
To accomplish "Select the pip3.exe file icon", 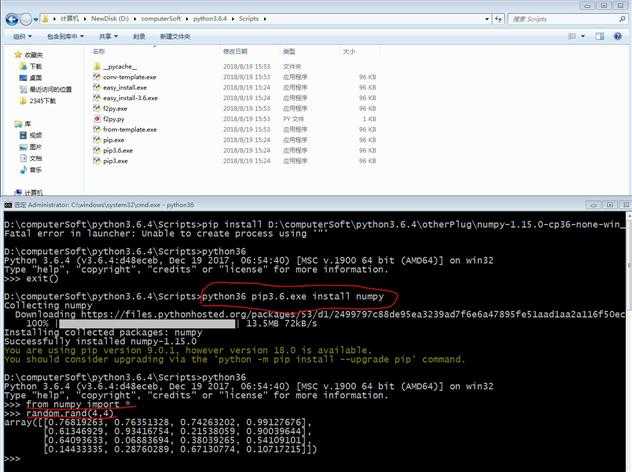I will (x=97, y=161).
